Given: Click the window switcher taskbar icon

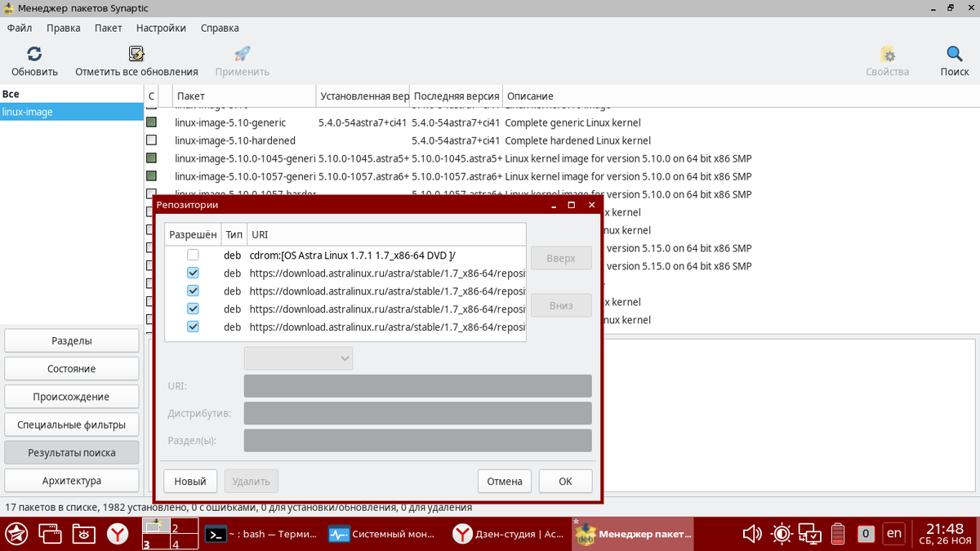Looking at the screenshot, I should tap(51, 535).
